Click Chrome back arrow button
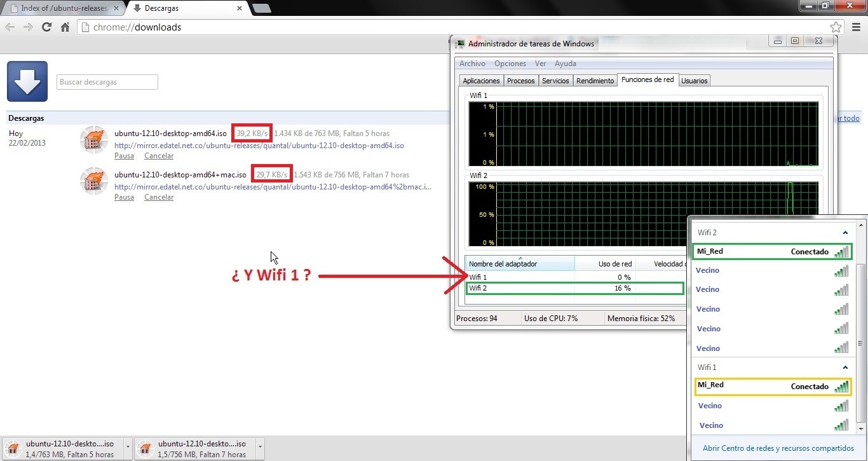Viewport: 868px width, 461px height. tap(10, 27)
